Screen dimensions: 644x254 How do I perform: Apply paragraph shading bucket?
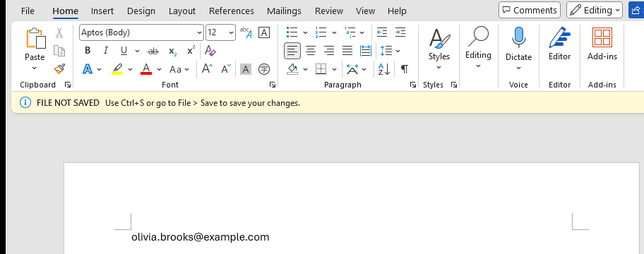292,68
